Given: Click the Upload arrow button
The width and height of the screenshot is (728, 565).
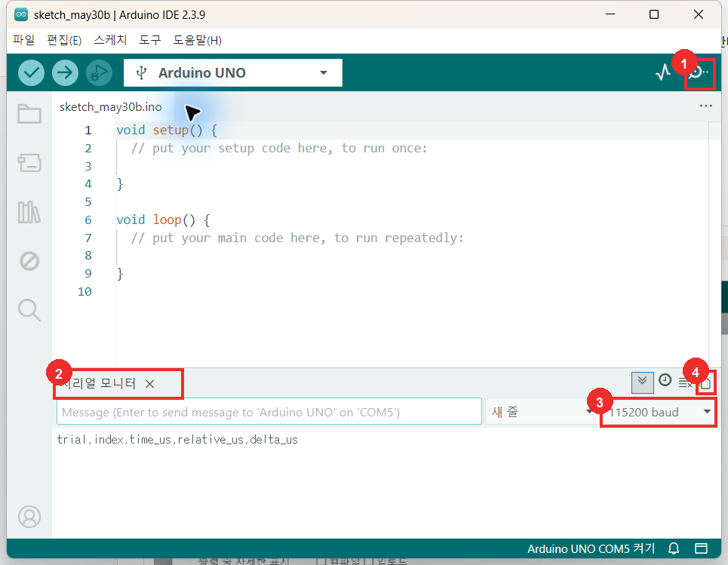Looking at the screenshot, I should (x=65, y=73).
